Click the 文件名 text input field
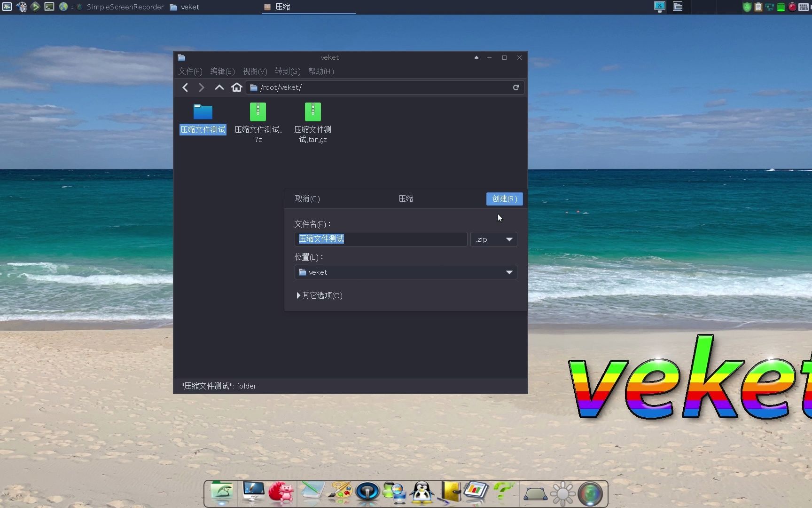812x508 pixels. (381, 239)
